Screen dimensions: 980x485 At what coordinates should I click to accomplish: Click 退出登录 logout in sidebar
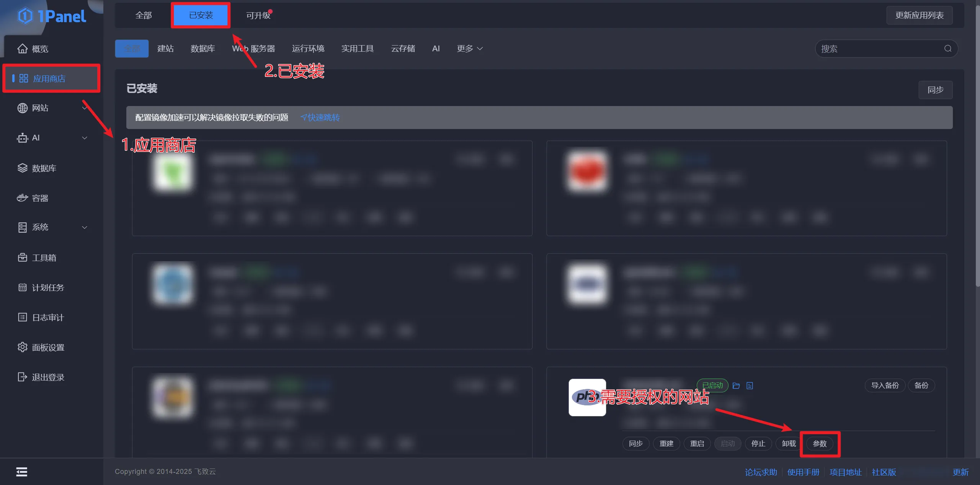(47, 377)
